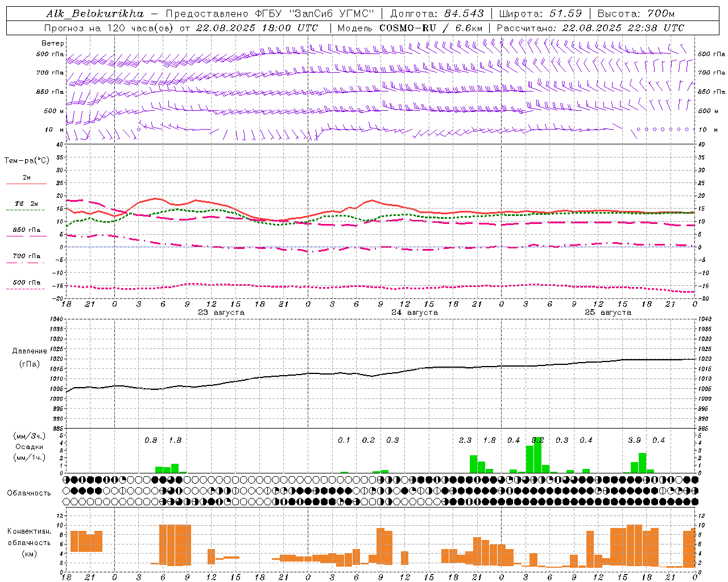The width and height of the screenshot is (728, 582).
Task: Click 'Рассчитано: 22.08.2025 22:38 UTC' timestamp
Action: 590,28
